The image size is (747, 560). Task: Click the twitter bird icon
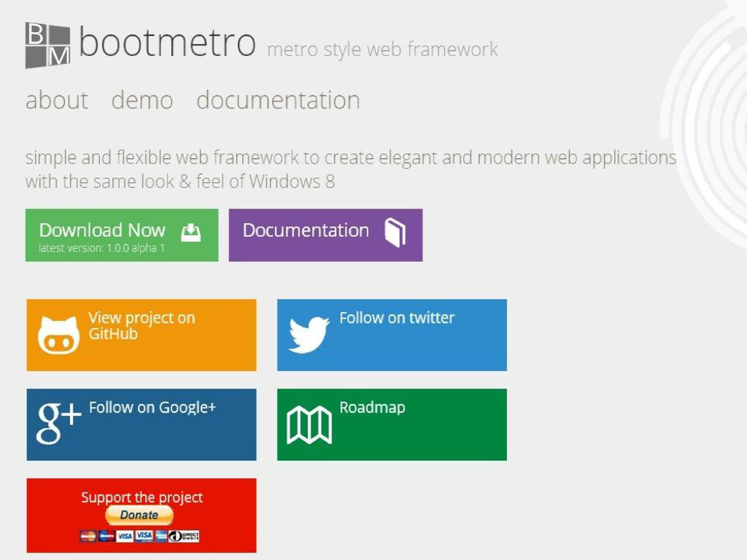309,335
